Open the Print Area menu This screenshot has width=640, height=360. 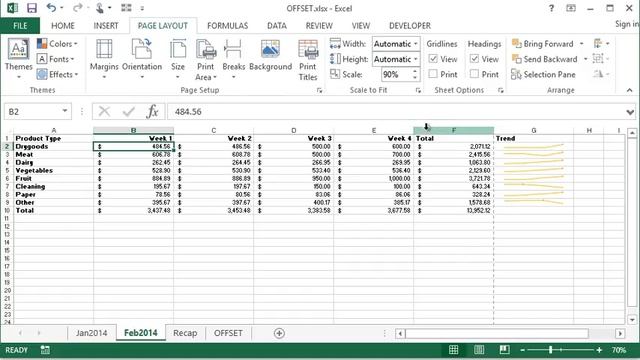[206, 59]
